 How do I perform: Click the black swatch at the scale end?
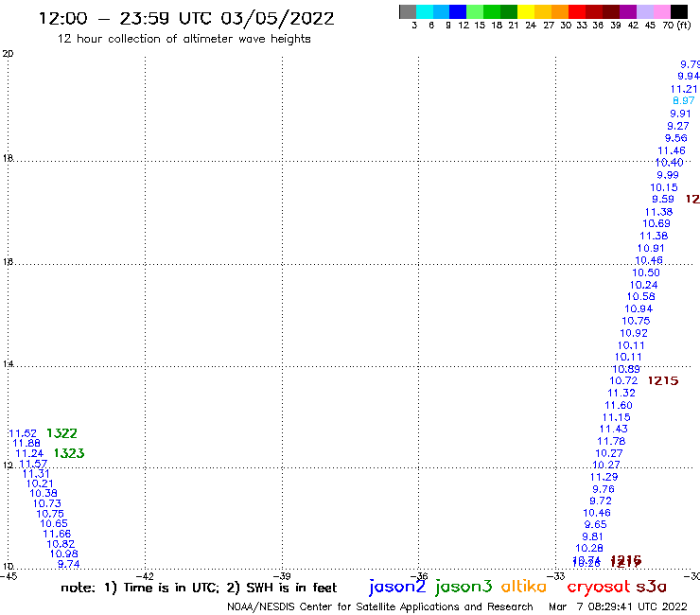click(x=679, y=11)
